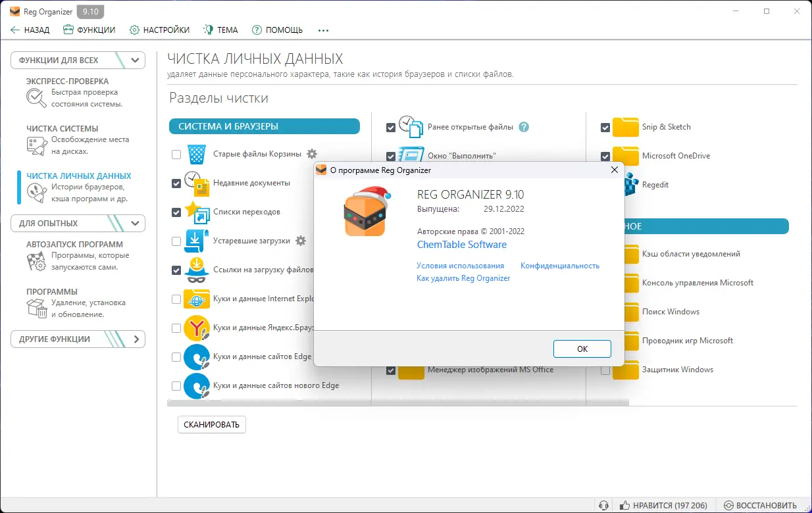Uncheck the Недавние документы checkbox
812x513 pixels.
(x=176, y=183)
